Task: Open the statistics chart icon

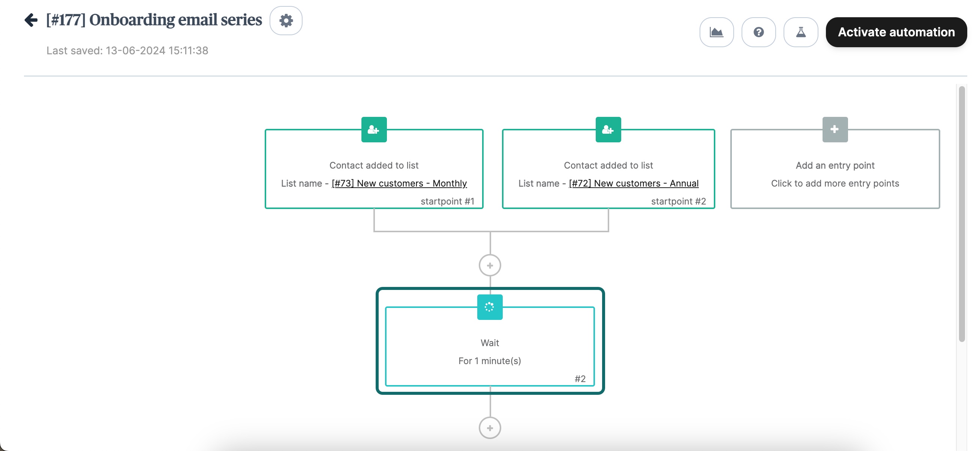Action: click(x=716, y=32)
